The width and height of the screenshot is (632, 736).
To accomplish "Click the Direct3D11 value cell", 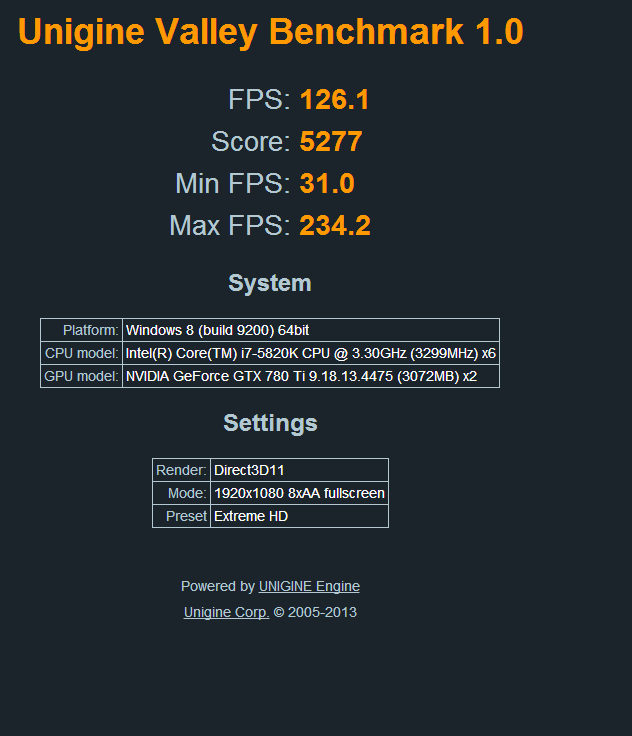I will click(x=300, y=470).
